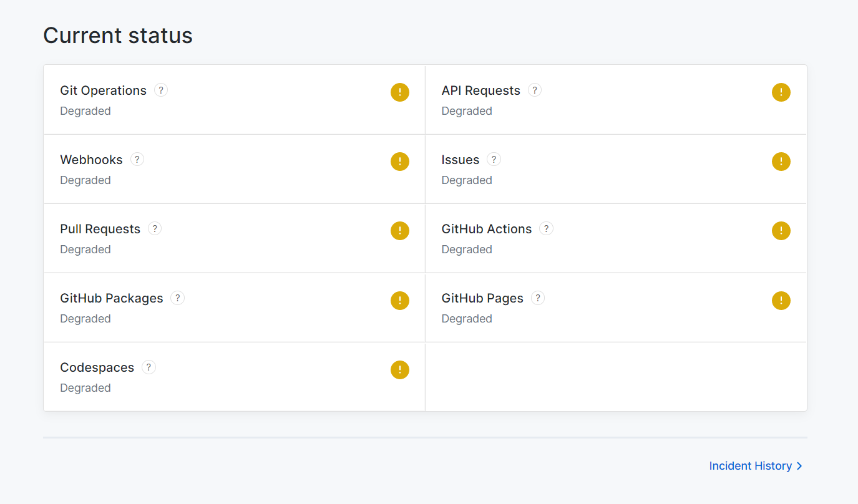This screenshot has height=504, width=858.
Task: Select the Degraded text under Webhooks
Action: click(85, 180)
